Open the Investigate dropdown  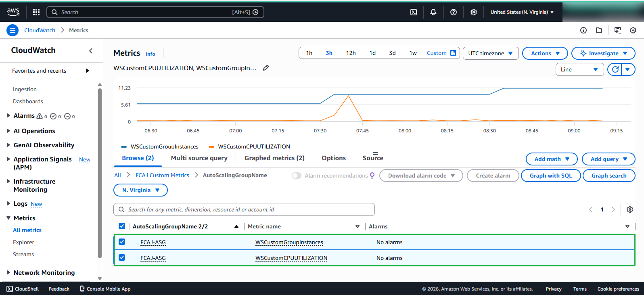pos(604,53)
